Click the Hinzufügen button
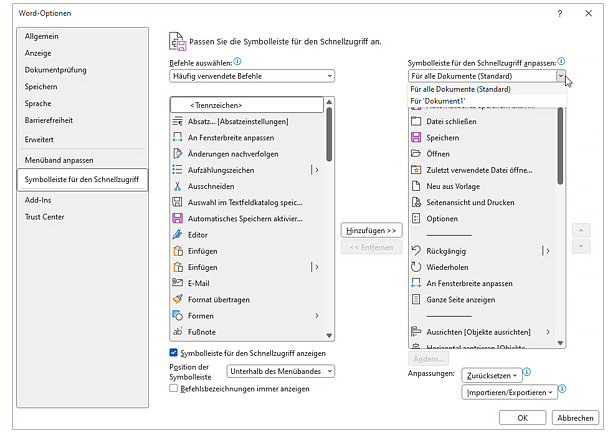 click(x=371, y=230)
